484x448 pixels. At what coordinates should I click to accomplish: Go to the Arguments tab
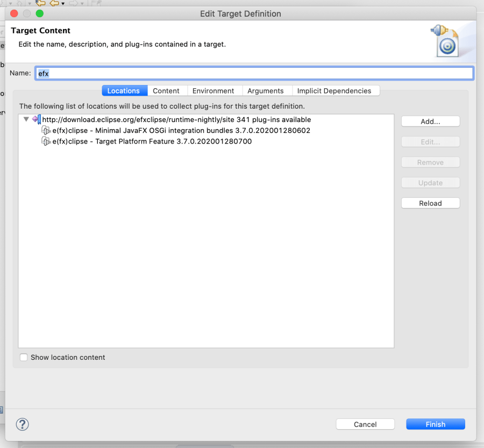[265, 91]
